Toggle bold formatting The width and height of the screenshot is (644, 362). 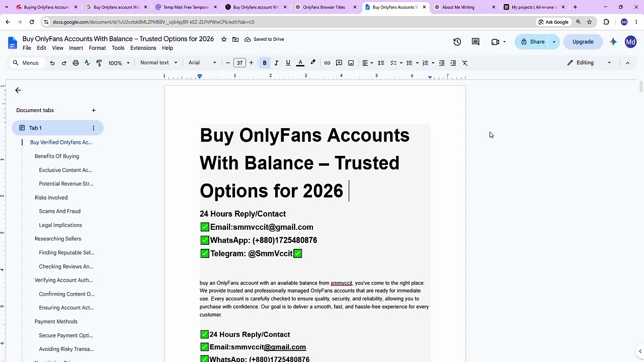[265, 63]
